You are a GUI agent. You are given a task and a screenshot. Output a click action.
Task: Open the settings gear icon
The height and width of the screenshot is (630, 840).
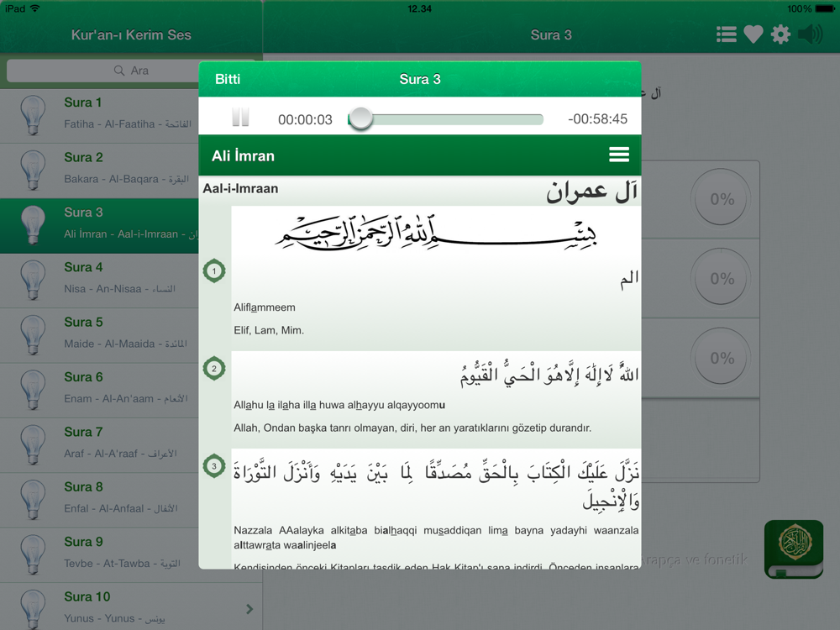point(780,34)
